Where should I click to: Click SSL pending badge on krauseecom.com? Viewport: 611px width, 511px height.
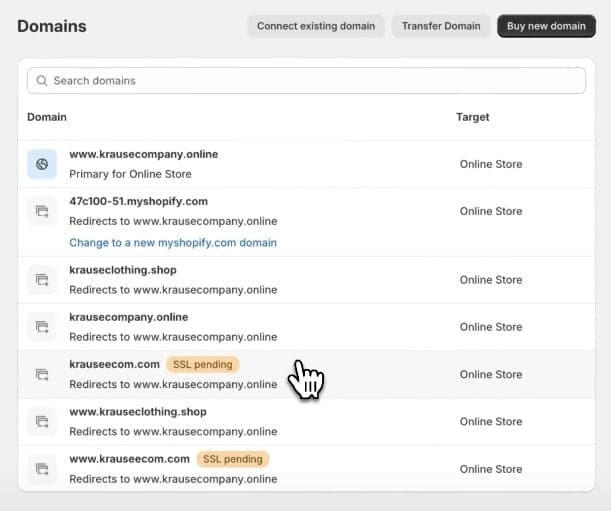203,364
